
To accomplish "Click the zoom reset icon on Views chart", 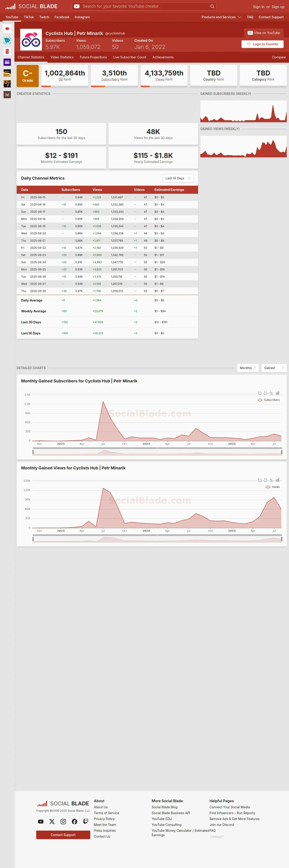I will pyautogui.click(x=265, y=480).
